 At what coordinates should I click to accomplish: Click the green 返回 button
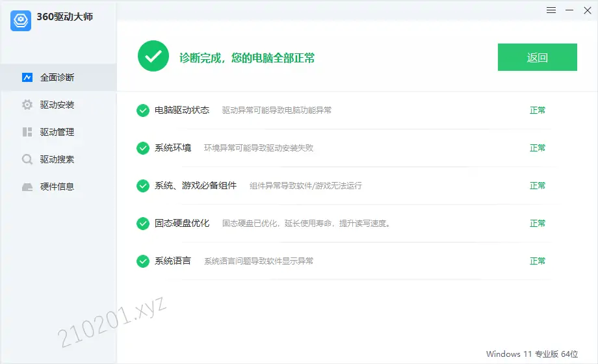pos(538,57)
